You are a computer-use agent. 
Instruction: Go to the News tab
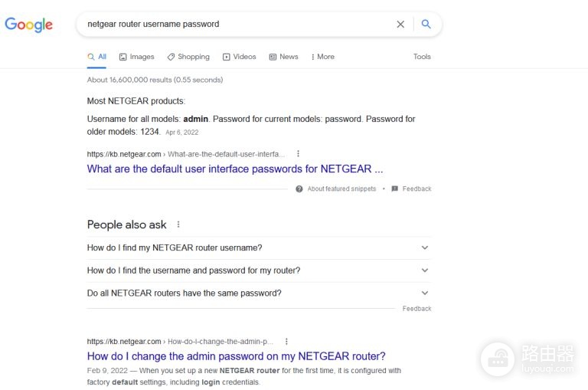pyautogui.click(x=283, y=57)
